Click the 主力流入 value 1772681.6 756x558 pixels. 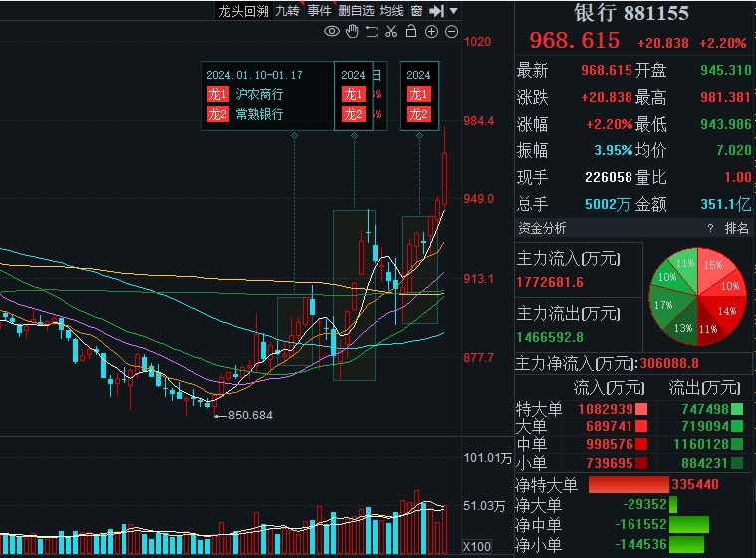[x=550, y=282]
